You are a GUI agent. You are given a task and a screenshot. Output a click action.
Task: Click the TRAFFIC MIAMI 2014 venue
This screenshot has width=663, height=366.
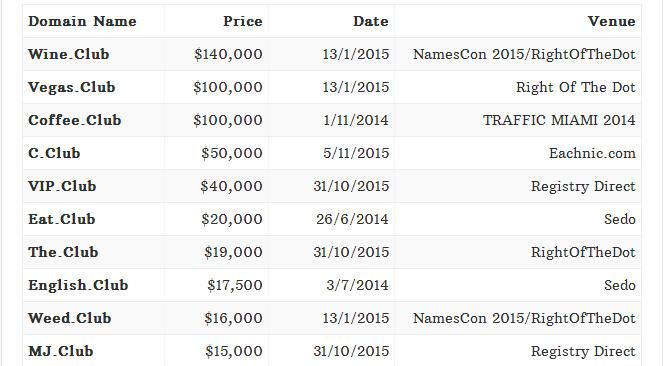[x=559, y=120]
